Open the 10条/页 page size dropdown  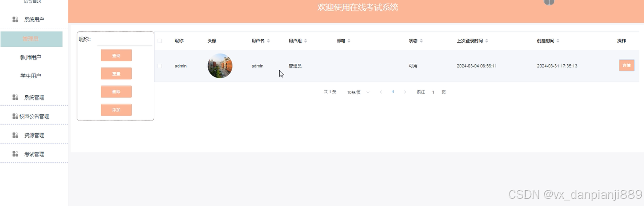[358, 92]
